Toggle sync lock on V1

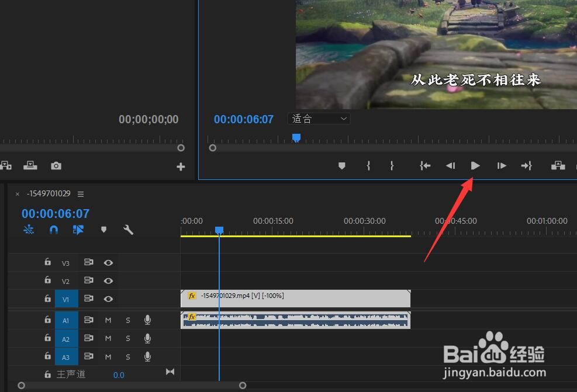coord(89,298)
